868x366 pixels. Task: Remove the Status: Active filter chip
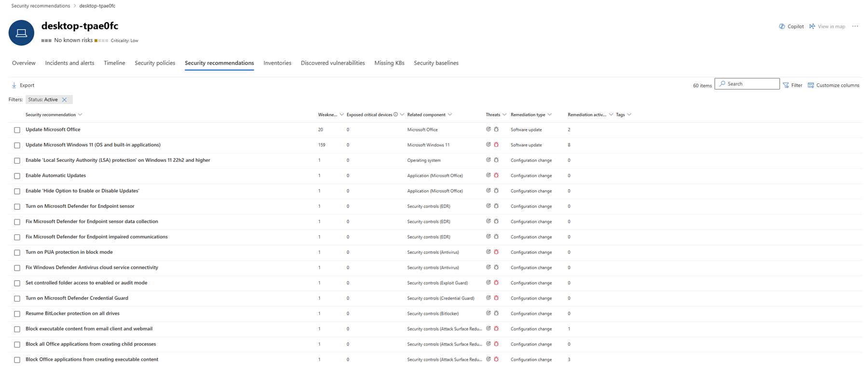[65, 100]
